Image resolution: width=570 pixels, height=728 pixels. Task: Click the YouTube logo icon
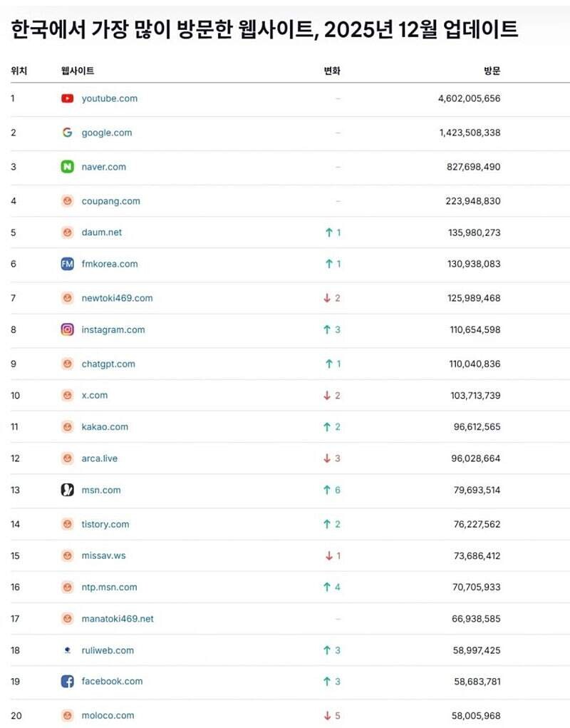(67, 98)
